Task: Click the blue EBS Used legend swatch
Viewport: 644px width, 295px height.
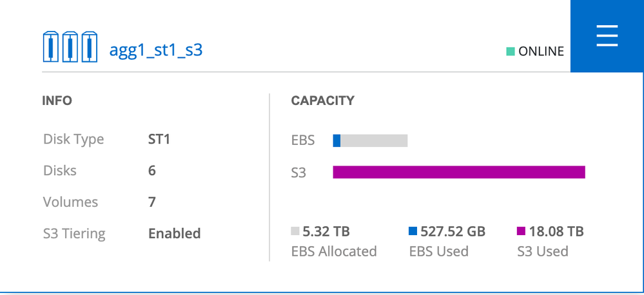Action: [x=414, y=231]
